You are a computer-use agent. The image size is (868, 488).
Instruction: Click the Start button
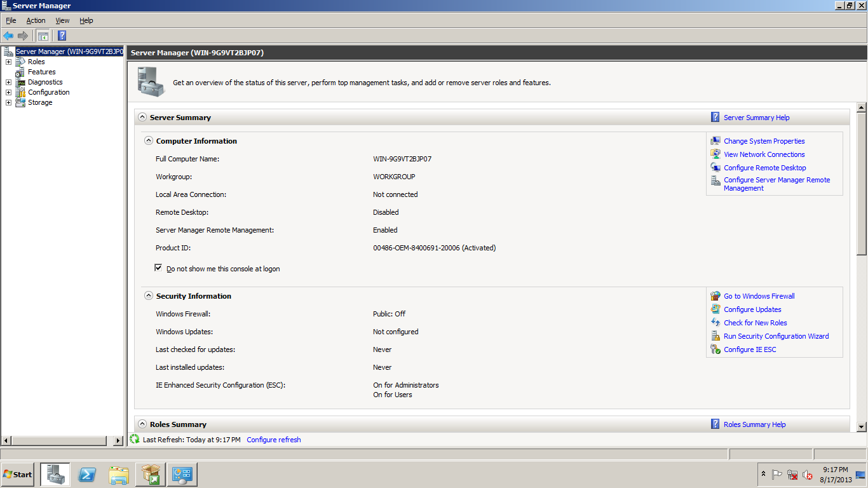[18, 475]
